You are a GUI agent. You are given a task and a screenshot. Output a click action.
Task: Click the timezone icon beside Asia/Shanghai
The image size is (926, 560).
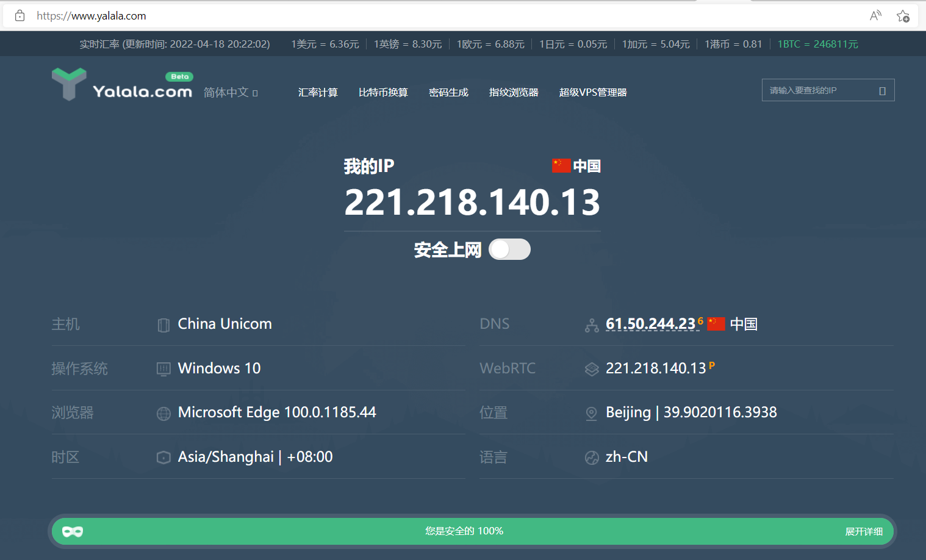[x=163, y=458]
